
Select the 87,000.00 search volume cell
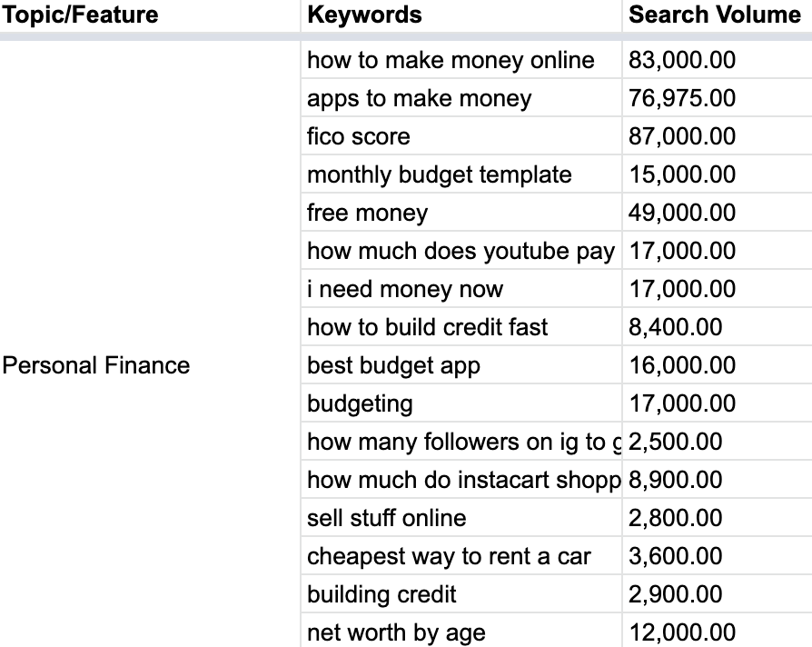tap(682, 137)
